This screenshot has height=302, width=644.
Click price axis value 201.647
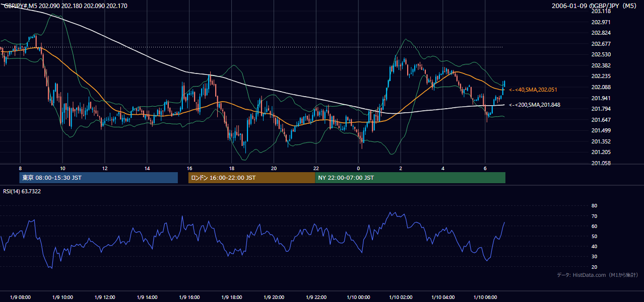601,120
